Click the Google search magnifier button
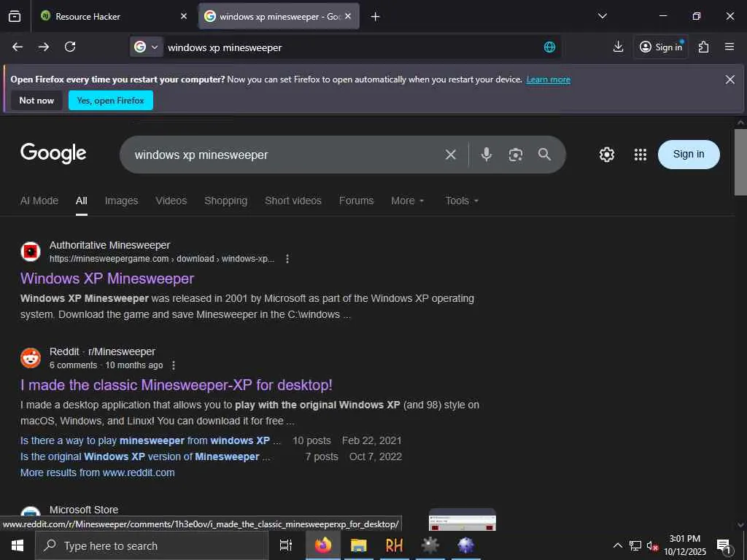 [544, 155]
